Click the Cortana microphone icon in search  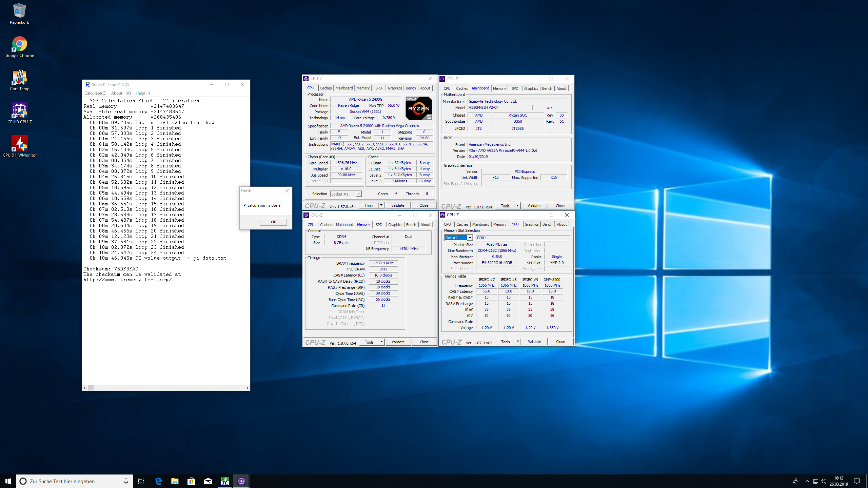coord(126,481)
